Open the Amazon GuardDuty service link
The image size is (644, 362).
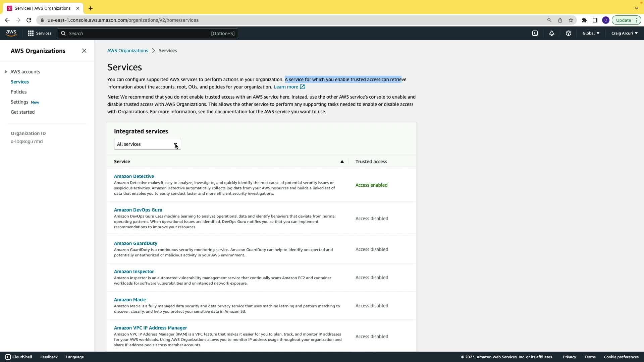pos(136,243)
